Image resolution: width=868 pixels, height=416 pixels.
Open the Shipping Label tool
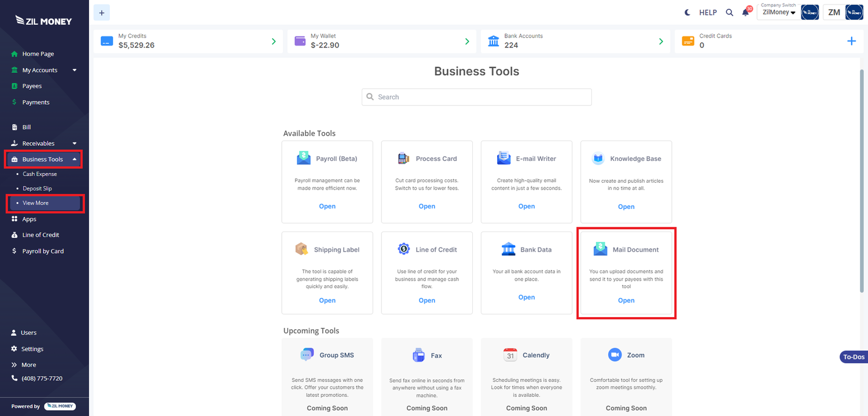point(328,300)
